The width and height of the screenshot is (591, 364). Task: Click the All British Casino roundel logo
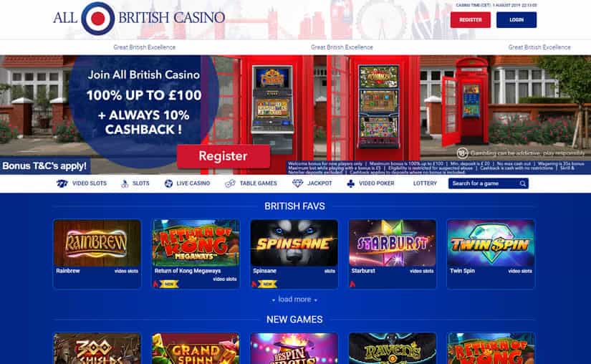pos(98,19)
